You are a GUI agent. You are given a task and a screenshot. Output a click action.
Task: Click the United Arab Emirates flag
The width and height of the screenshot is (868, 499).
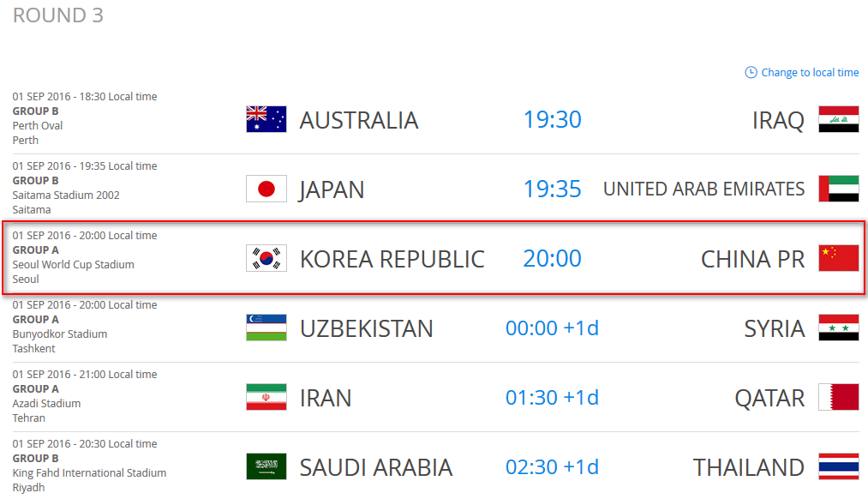click(x=838, y=189)
